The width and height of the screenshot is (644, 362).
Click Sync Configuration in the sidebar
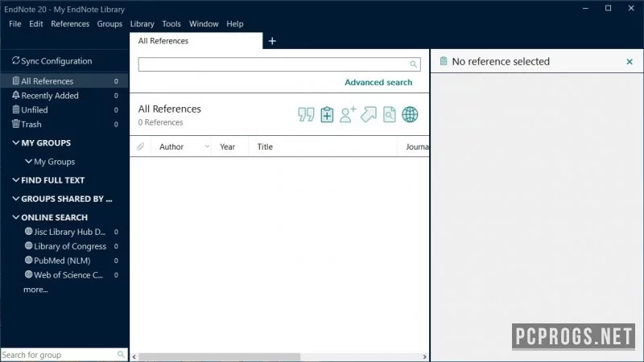(56, 61)
